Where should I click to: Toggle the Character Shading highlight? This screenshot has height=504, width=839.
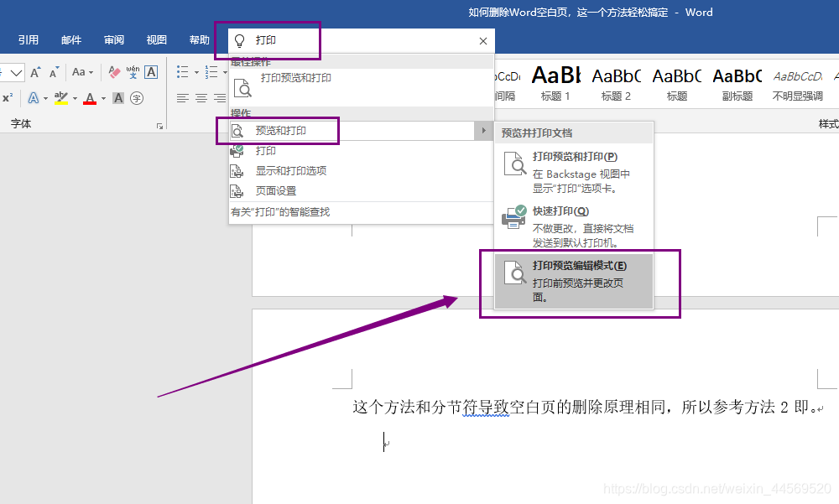tap(118, 98)
